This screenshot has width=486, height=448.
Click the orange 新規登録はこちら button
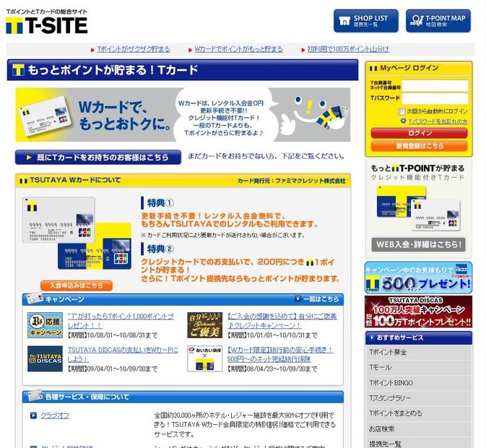[x=419, y=146]
